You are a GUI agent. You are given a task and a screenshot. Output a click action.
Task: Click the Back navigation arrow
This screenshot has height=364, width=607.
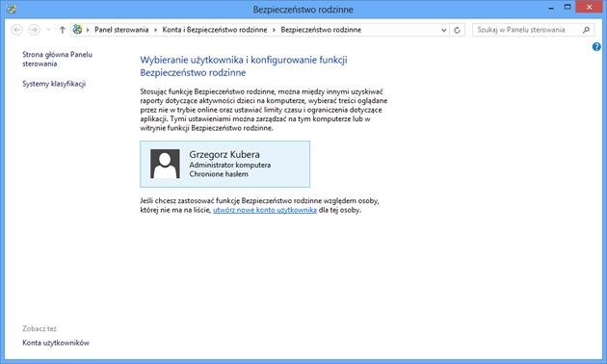pyautogui.click(x=16, y=30)
